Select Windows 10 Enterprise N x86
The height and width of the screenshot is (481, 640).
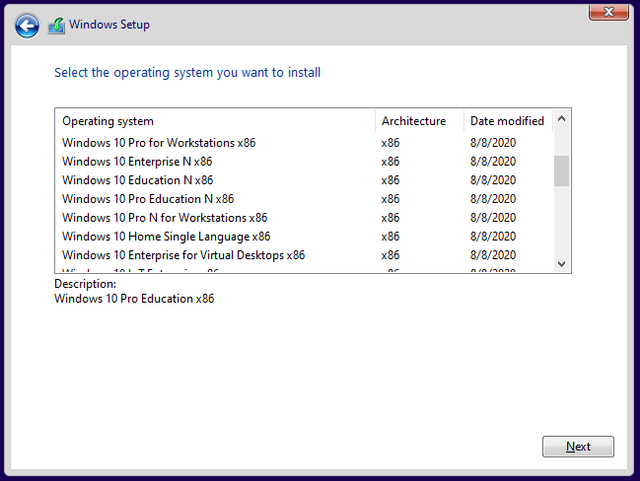137,162
